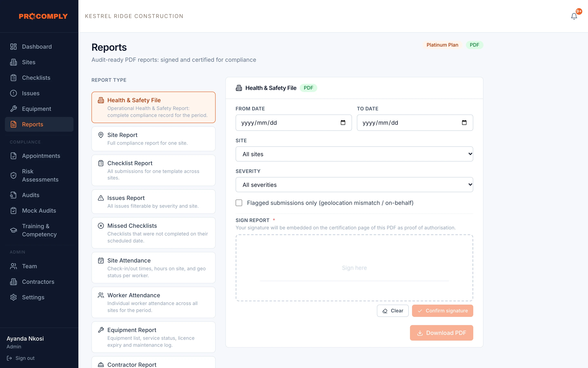The width and height of the screenshot is (588, 368).
Task: Click the Sign here signature pad
Action: click(354, 268)
